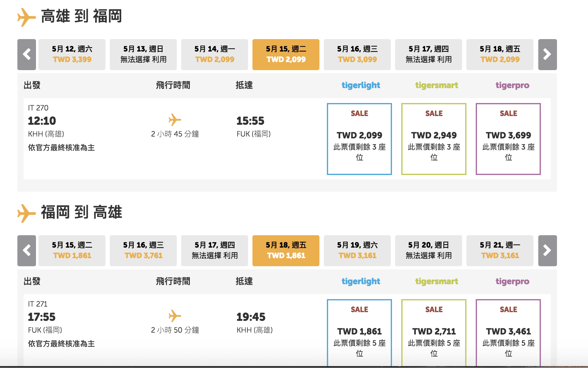Viewport: 588px width, 368px height.
Task: Click next dates arrow for 高雄 到 福岡
Action: click(547, 55)
